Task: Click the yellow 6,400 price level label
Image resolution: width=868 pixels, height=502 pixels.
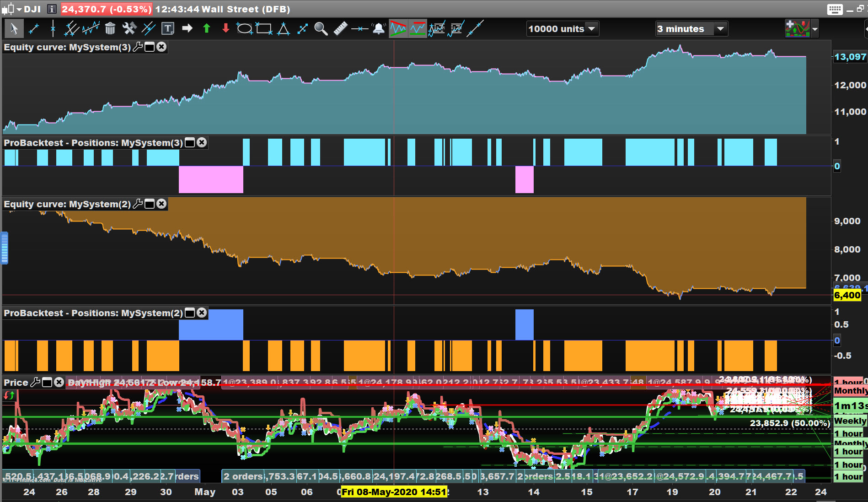Action: coord(847,296)
